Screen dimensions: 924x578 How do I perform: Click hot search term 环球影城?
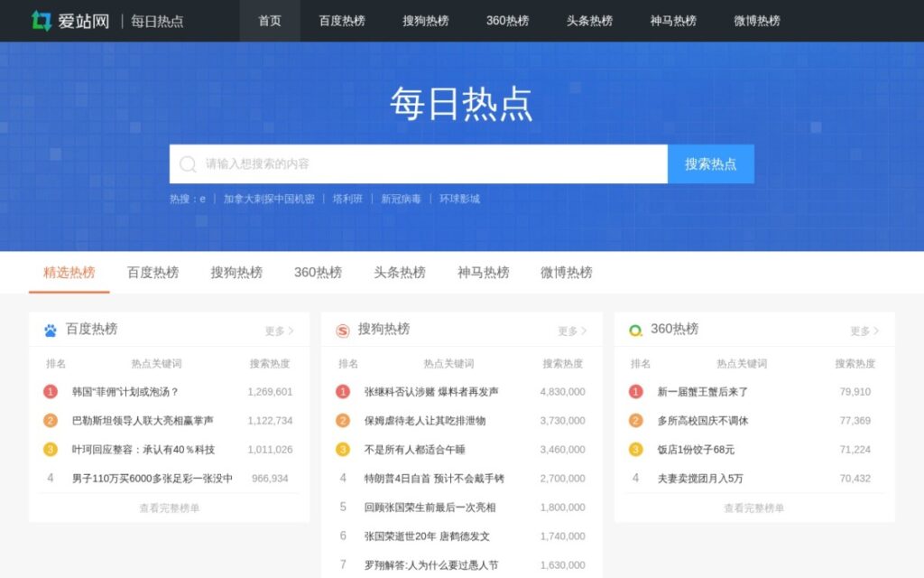coord(459,199)
